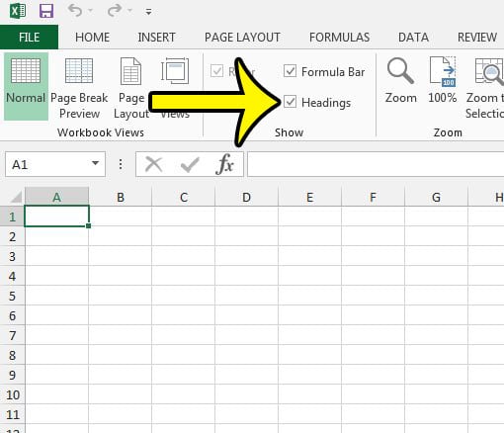
Task: Switch to Page Break Preview
Action: 79,88
